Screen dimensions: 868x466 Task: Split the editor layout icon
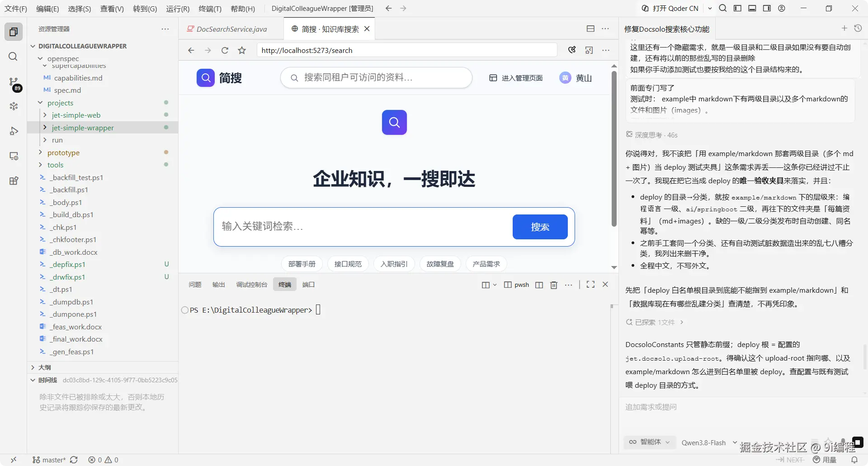(x=590, y=29)
